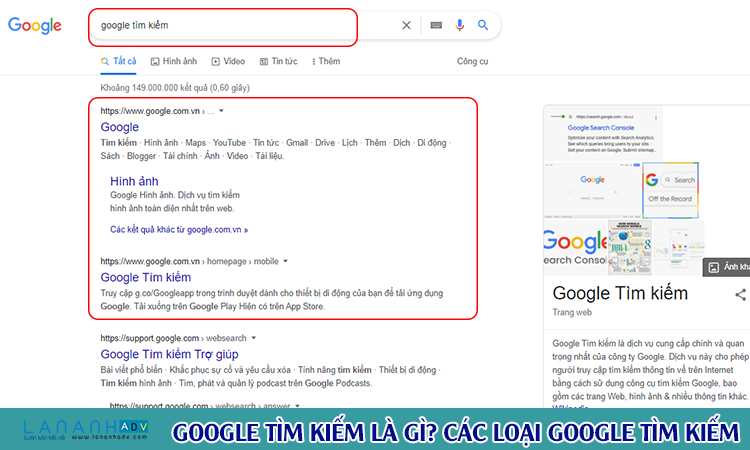
Task: Open the 'Hình ảnh' sitelink
Action: (x=134, y=181)
